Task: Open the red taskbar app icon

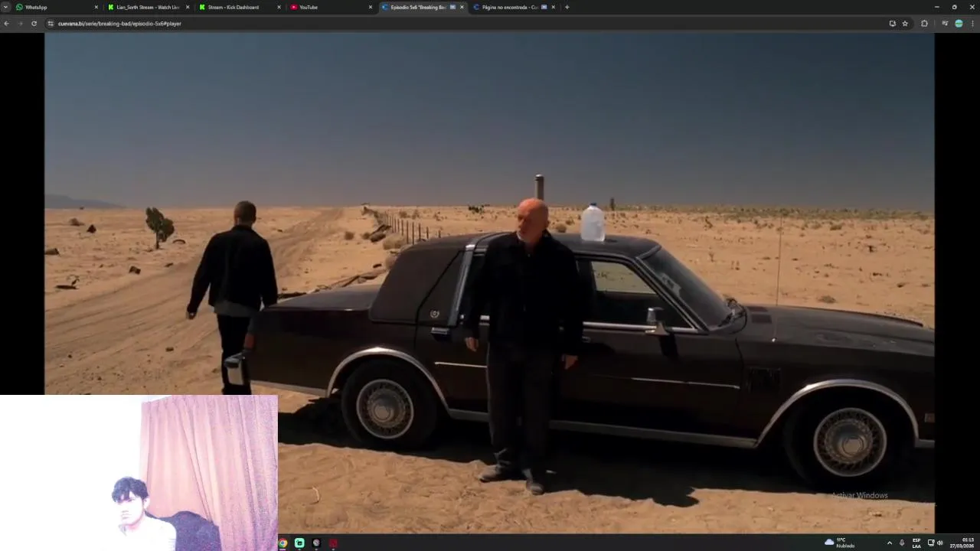Action: tap(333, 543)
